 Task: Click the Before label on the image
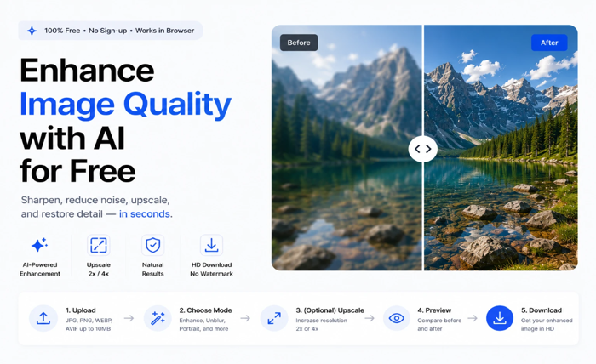pyautogui.click(x=299, y=43)
